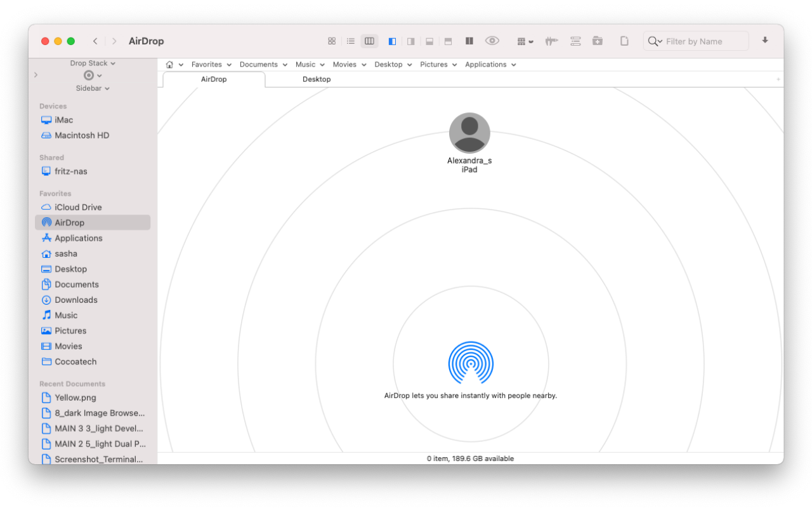Open iCloud Drive from the sidebar
812x508 pixels.
77,207
